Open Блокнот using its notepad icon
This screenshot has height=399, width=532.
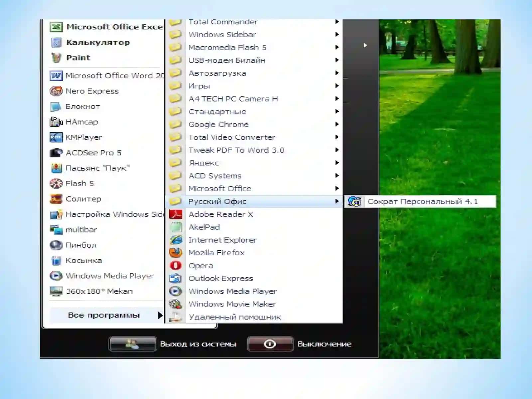pos(56,106)
